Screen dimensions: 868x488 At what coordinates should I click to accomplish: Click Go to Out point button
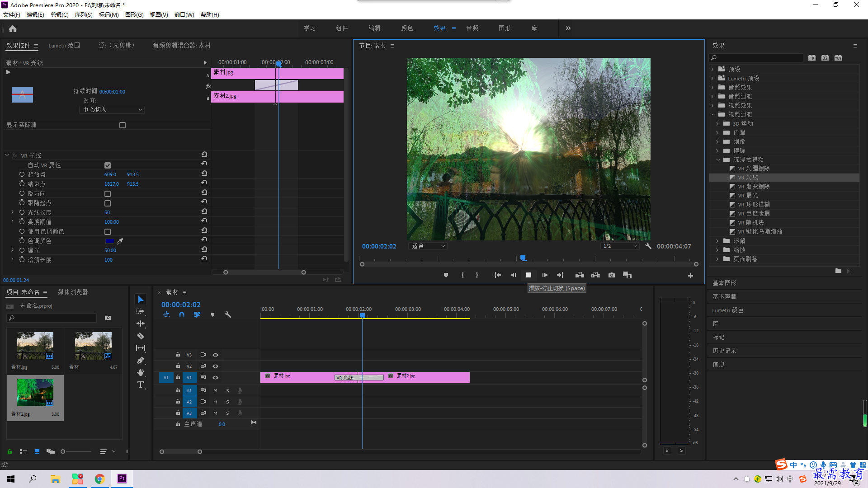(x=560, y=275)
